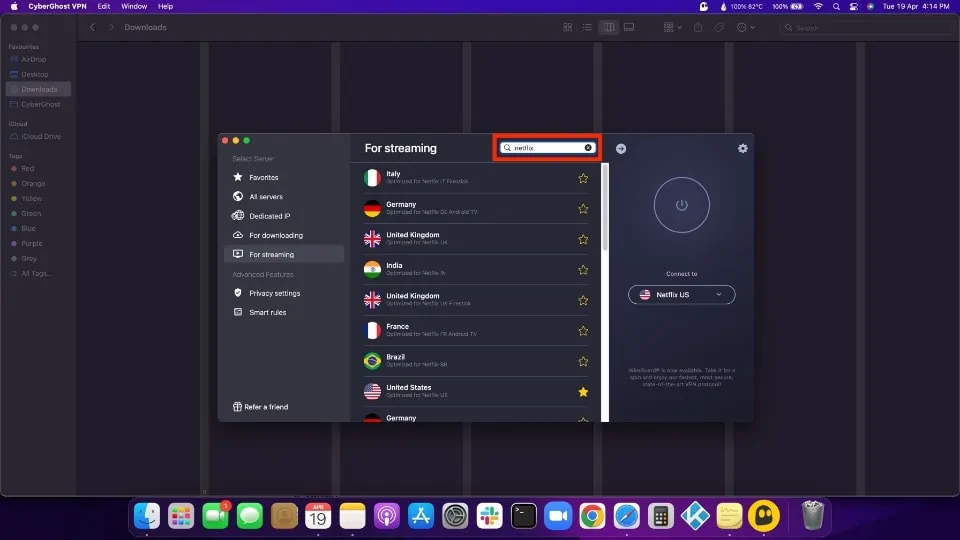Favorite the Brazil server star
The height and width of the screenshot is (540, 960).
(583, 362)
